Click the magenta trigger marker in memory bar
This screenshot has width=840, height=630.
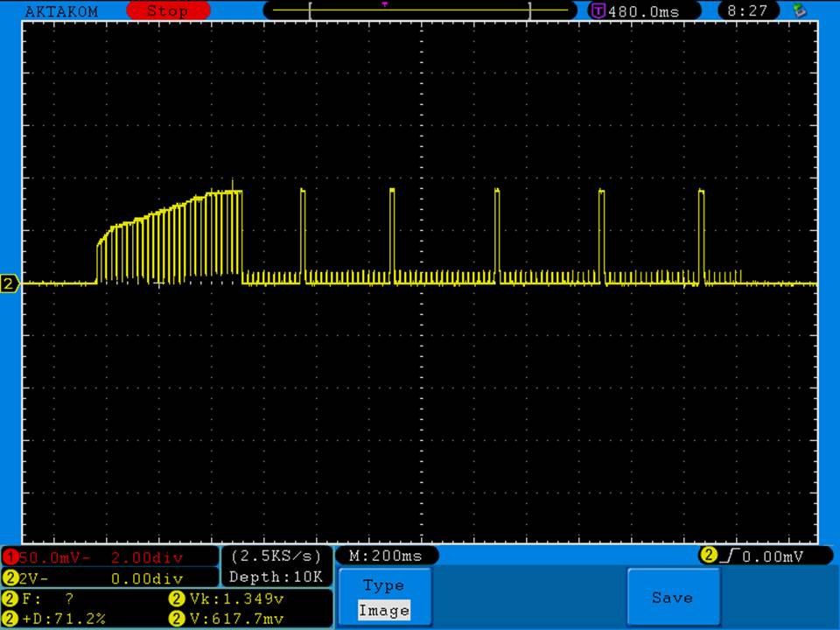[384, 4]
